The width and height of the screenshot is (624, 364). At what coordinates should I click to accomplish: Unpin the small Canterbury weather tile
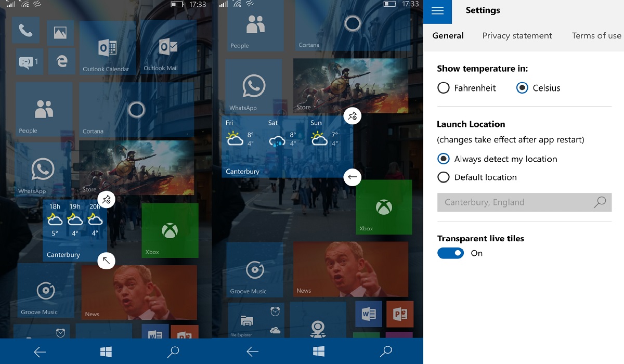(106, 200)
